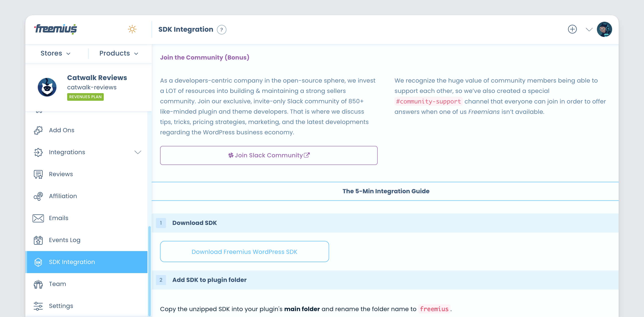Open the Events Log page
This screenshot has width=644, height=317.
tap(86, 240)
